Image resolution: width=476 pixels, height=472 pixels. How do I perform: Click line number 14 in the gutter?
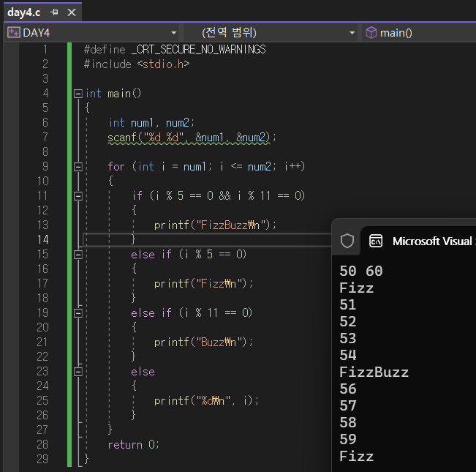pyautogui.click(x=43, y=239)
